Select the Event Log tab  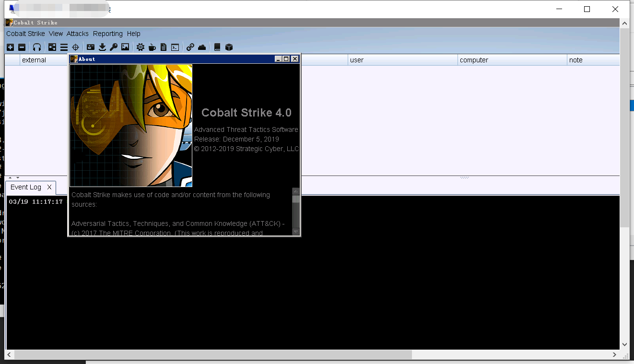(26, 187)
